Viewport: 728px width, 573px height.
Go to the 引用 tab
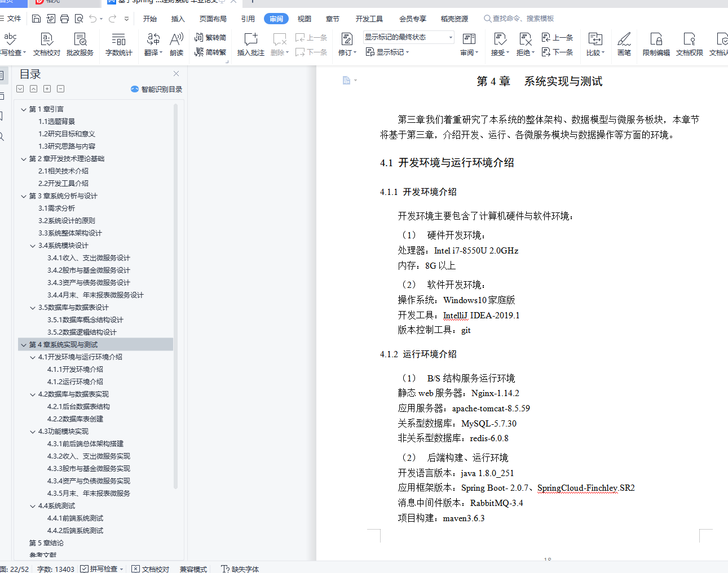pos(248,19)
